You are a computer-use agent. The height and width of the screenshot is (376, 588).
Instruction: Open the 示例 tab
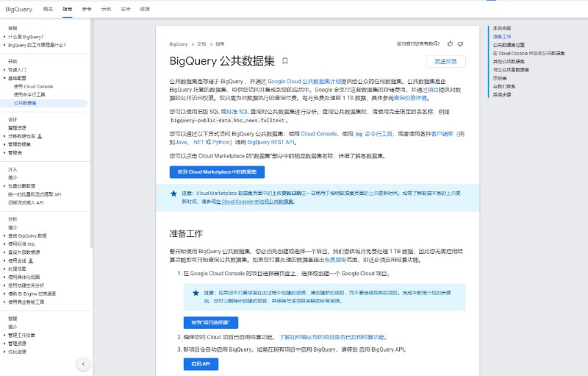(x=106, y=9)
